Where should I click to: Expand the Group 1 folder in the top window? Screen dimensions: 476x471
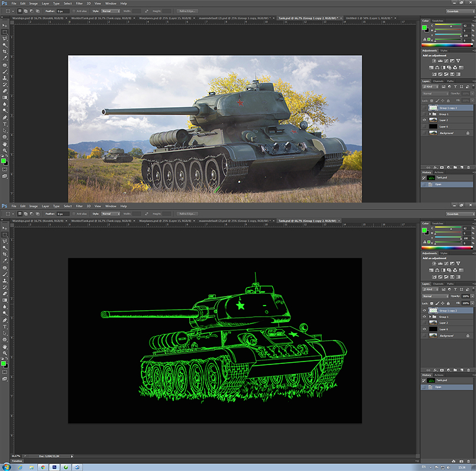pos(430,114)
